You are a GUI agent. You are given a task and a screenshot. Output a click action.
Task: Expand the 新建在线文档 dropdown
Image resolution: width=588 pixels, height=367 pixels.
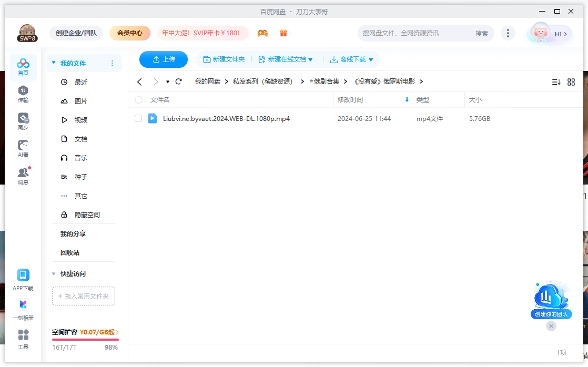coord(287,59)
